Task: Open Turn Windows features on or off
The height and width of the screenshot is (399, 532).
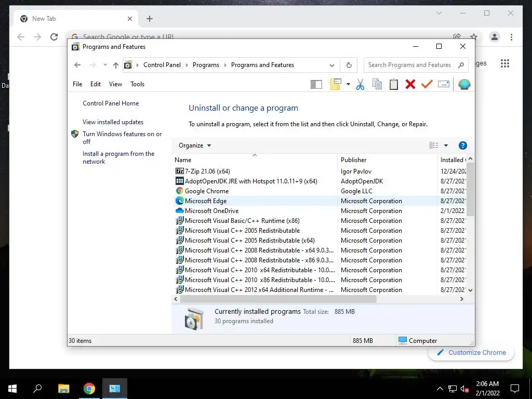Action: pos(122,138)
